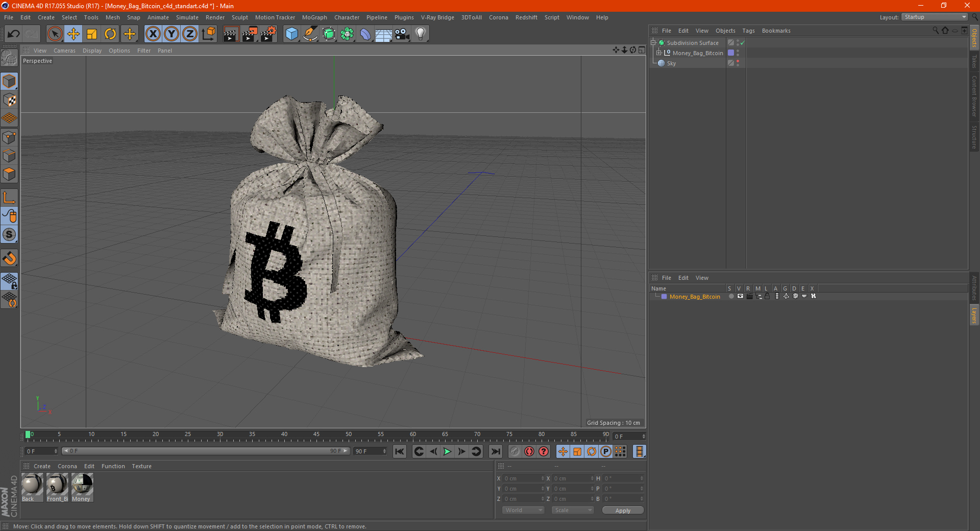Click frame 45 on timeline ruler
Screen dimensions: 980x531
pyautogui.click(x=316, y=435)
